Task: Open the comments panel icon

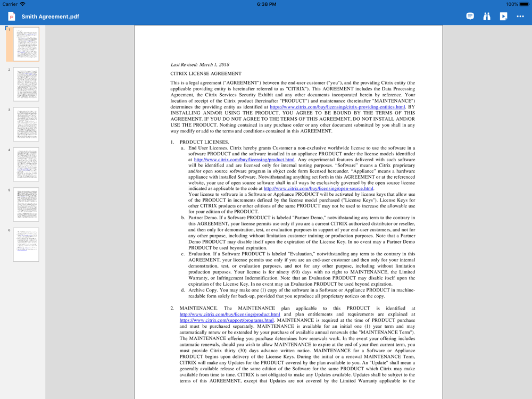Action: [x=470, y=16]
